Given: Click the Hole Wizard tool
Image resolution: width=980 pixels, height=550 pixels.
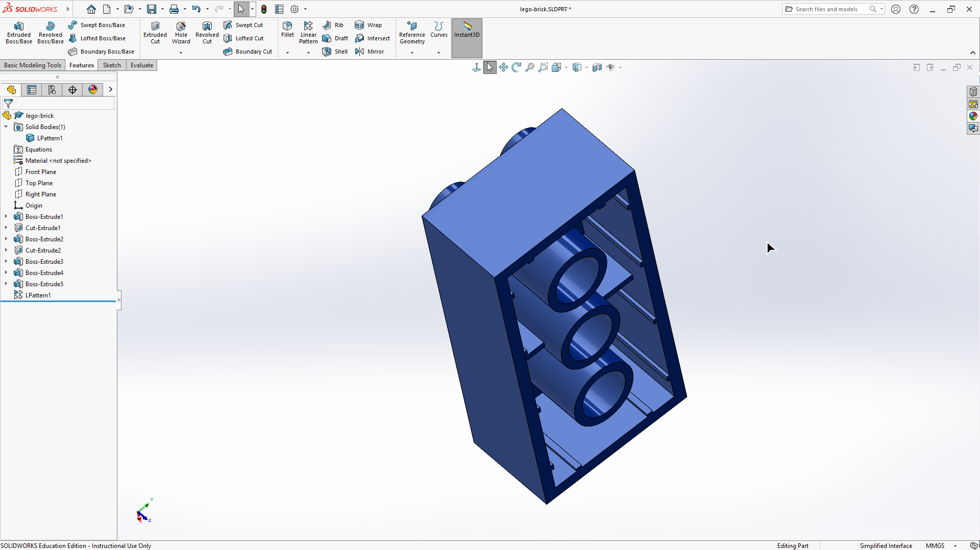Looking at the screenshot, I should (x=181, y=33).
